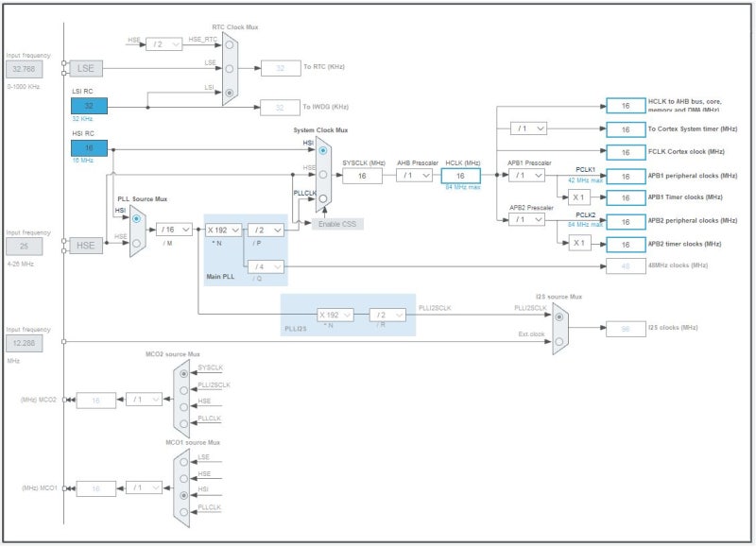
Task: Open Main PLL /Q divider dropdown
Action: (266, 266)
